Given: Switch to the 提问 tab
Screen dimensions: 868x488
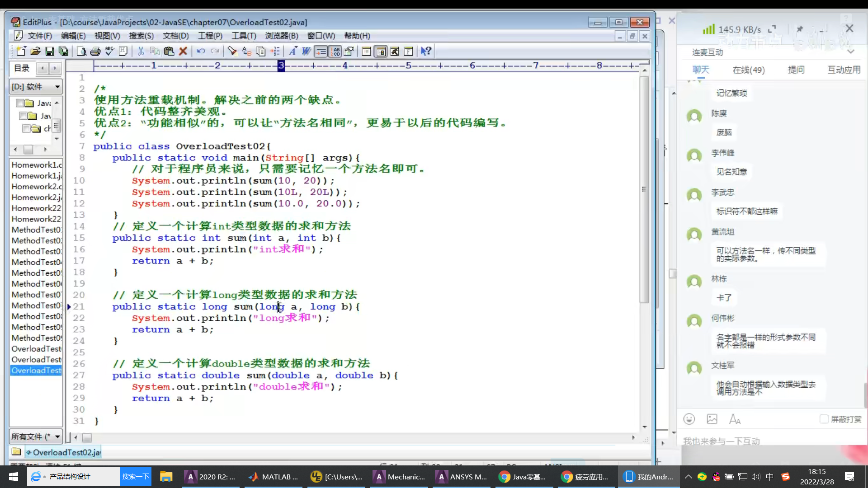Looking at the screenshot, I should coord(796,70).
